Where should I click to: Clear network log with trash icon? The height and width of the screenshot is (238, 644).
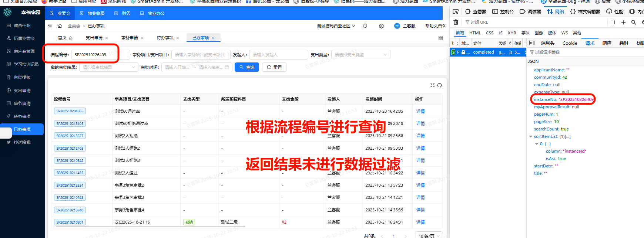pos(456,22)
